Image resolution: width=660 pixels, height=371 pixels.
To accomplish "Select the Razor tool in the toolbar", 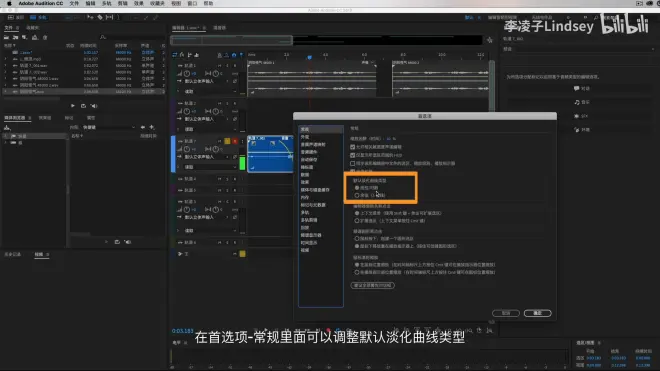I will 100,17.
